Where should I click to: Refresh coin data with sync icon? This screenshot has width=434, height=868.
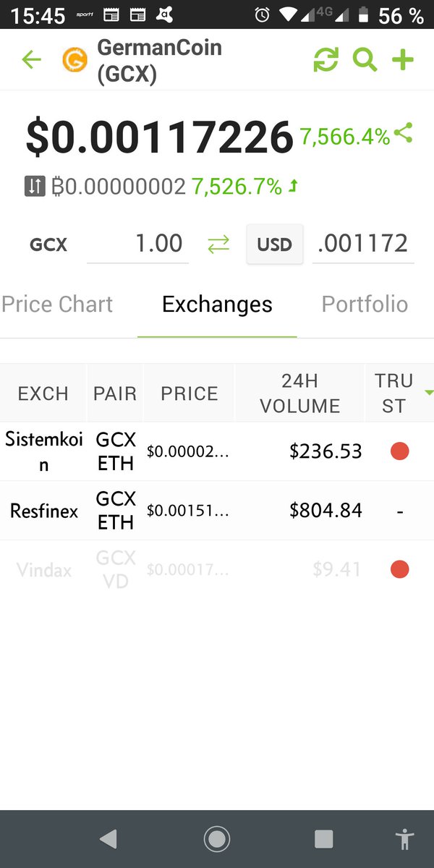[326, 60]
